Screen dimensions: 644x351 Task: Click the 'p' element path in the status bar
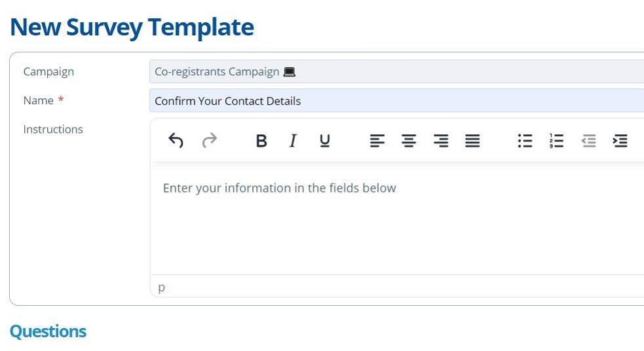(161, 287)
